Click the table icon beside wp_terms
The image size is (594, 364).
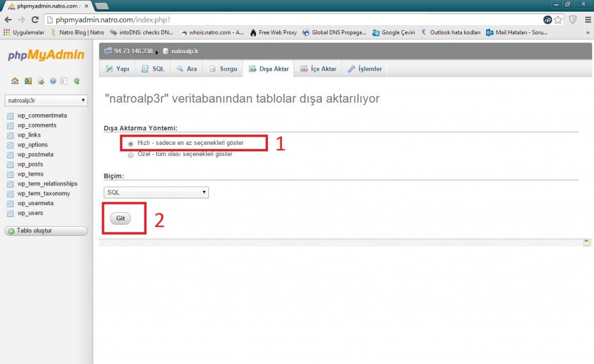(10, 174)
